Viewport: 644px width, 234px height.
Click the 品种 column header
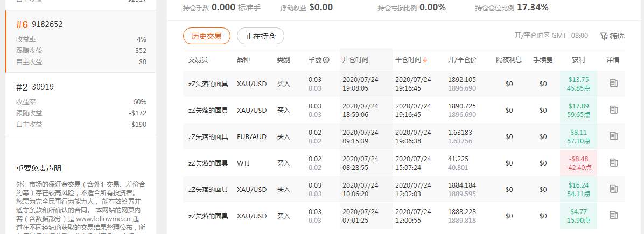tap(243, 60)
